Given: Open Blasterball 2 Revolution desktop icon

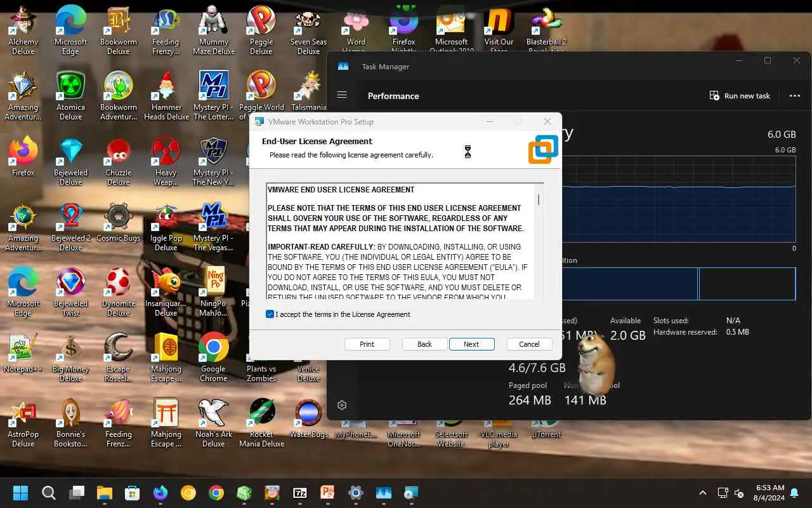Looking at the screenshot, I should pos(546,30).
